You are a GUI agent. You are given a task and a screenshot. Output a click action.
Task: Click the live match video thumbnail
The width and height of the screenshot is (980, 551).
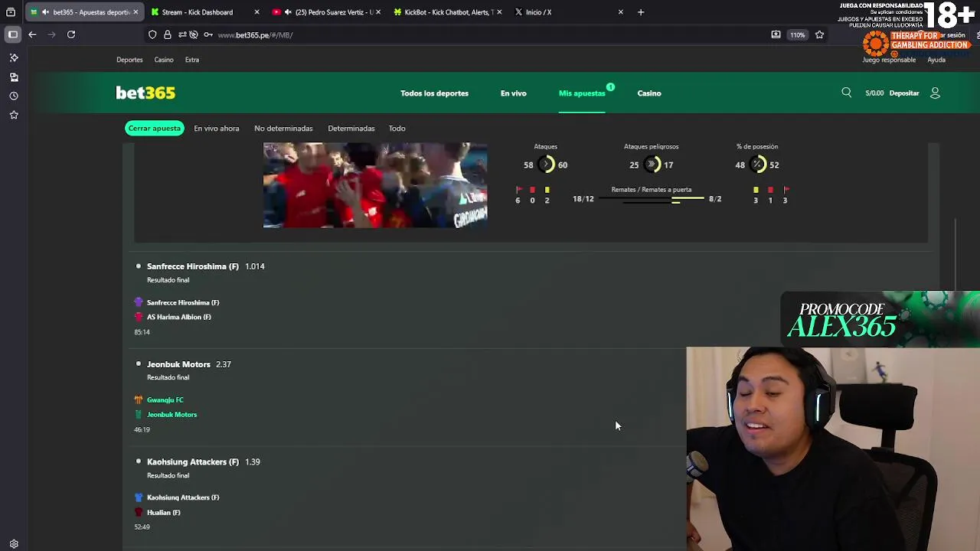pyautogui.click(x=375, y=185)
